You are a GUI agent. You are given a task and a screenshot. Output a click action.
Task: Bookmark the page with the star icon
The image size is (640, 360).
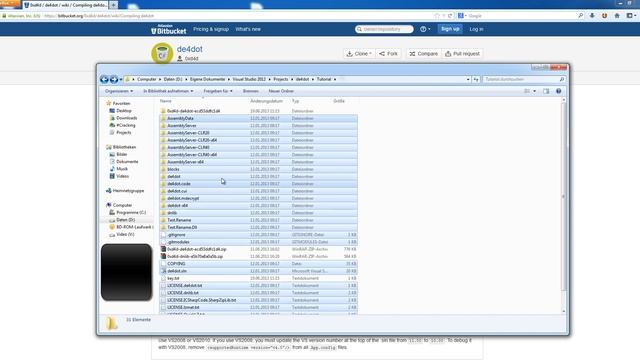(x=437, y=16)
